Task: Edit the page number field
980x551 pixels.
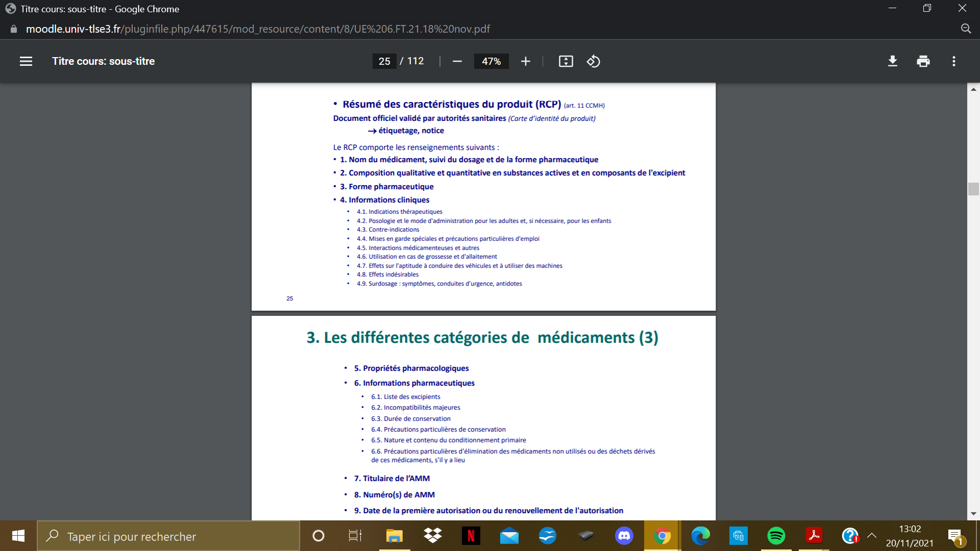Action: point(384,61)
